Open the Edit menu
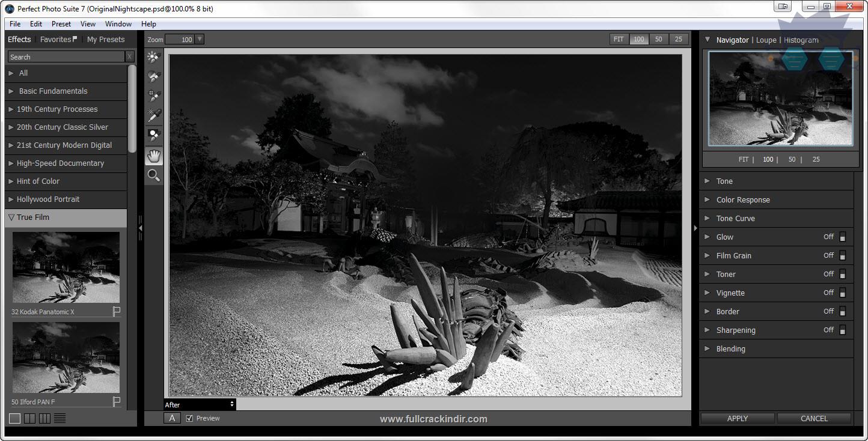This screenshot has width=868, height=441. click(x=36, y=24)
